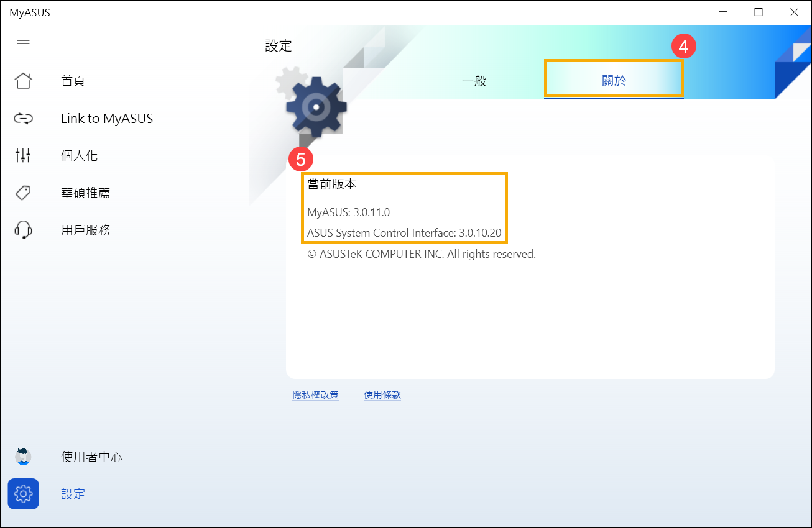Toggle the hamburger menu in the sidebar

[23, 44]
